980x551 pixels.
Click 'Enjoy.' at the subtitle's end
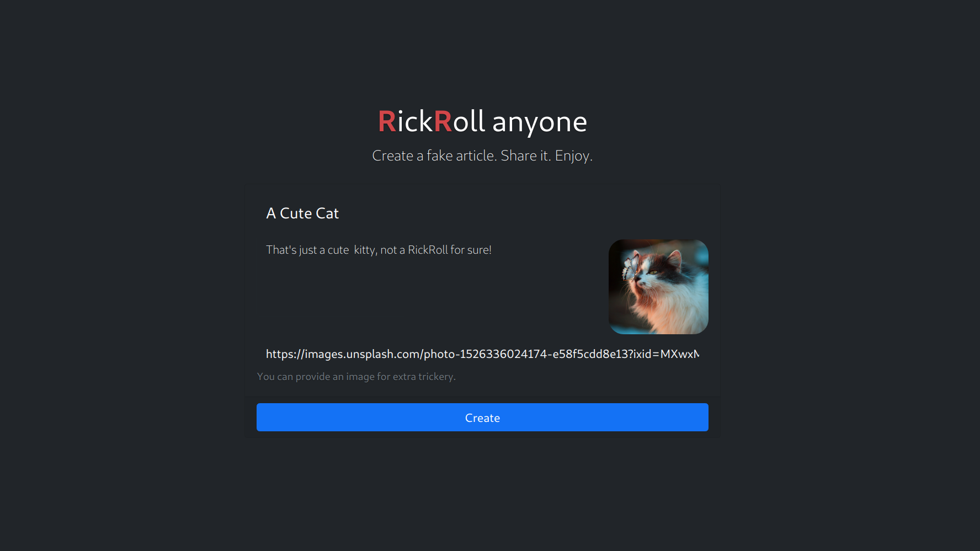click(574, 156)
